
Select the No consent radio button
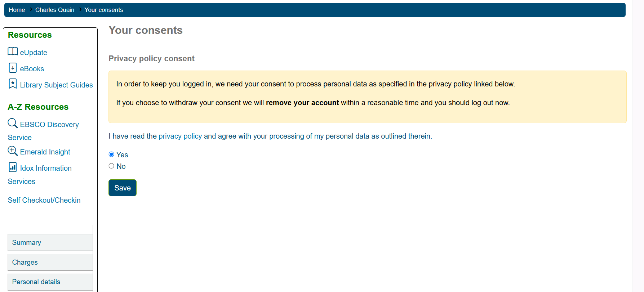112,166
